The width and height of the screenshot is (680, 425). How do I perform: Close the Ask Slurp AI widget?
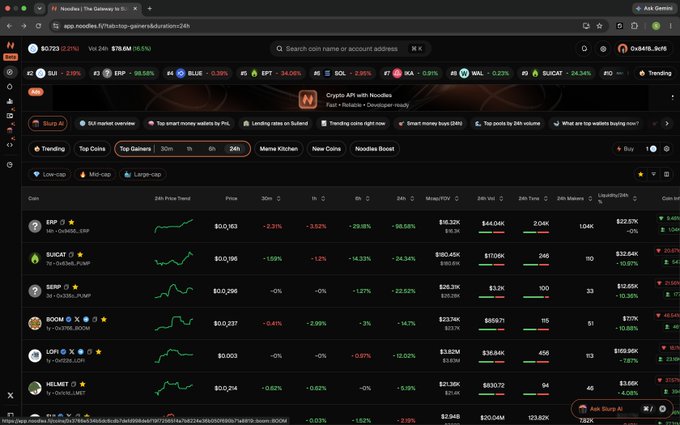point(662,409)
